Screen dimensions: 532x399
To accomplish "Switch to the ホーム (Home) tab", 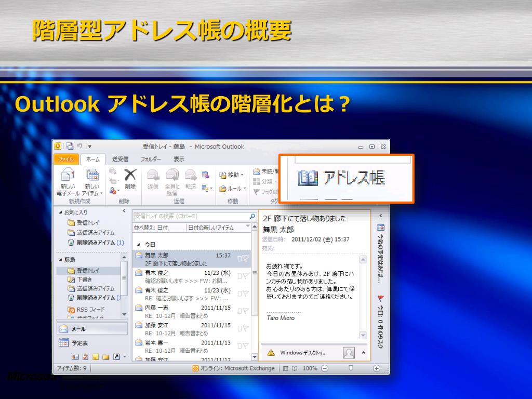I will 92,159.
